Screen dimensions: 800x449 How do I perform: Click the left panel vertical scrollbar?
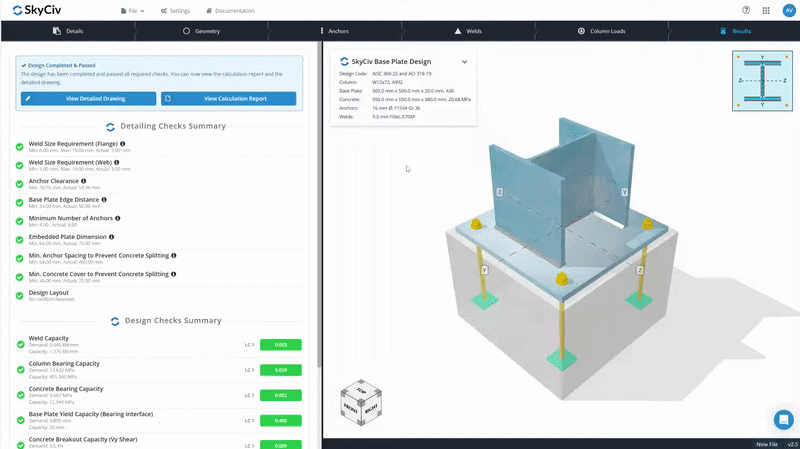pos(319,204)
